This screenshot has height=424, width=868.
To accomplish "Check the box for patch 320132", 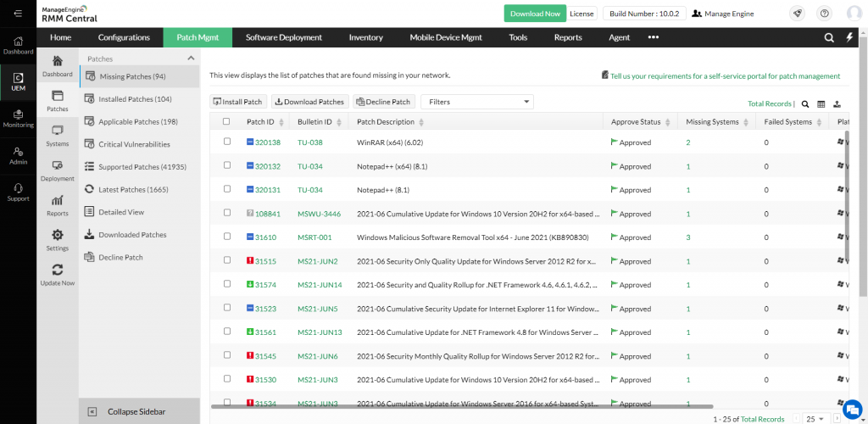I will (x=227, y=165).
